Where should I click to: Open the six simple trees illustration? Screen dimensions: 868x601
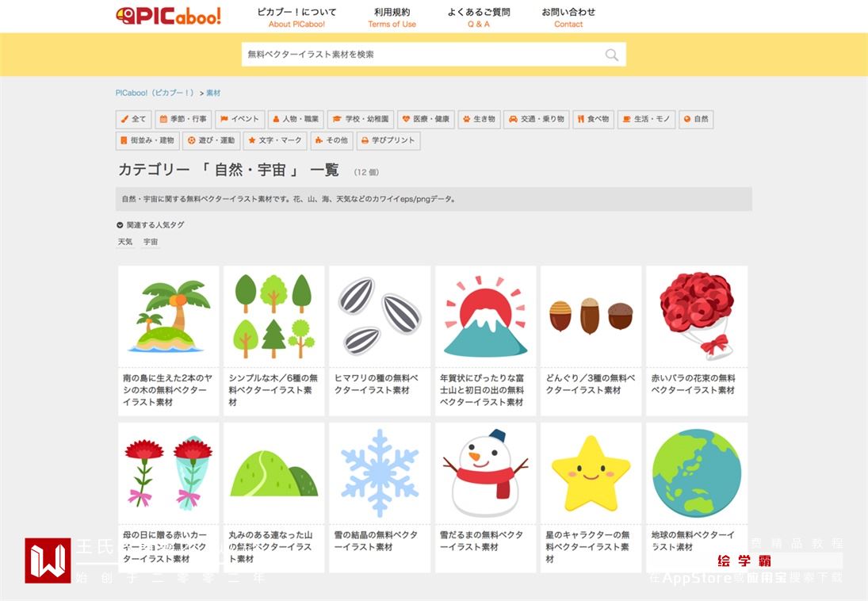[x=274, y=316]
